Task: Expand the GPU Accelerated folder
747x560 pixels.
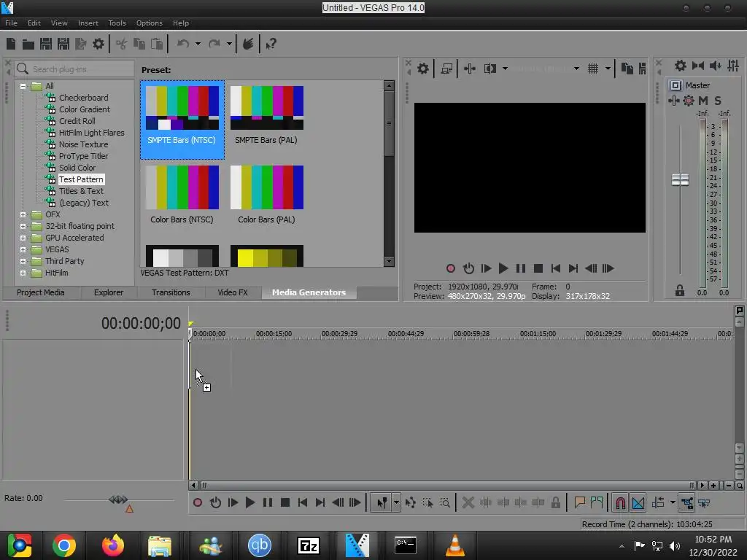Action: (23, 238)
